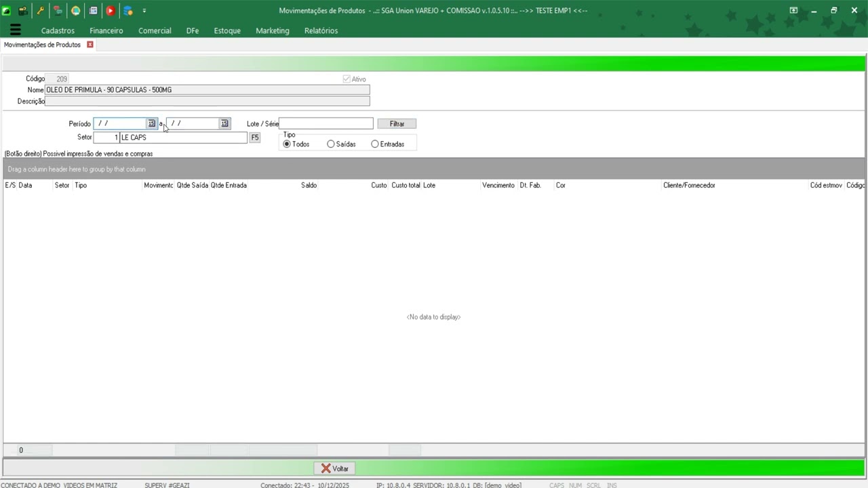Open the Estoque menu

click(x=227, y=30)
